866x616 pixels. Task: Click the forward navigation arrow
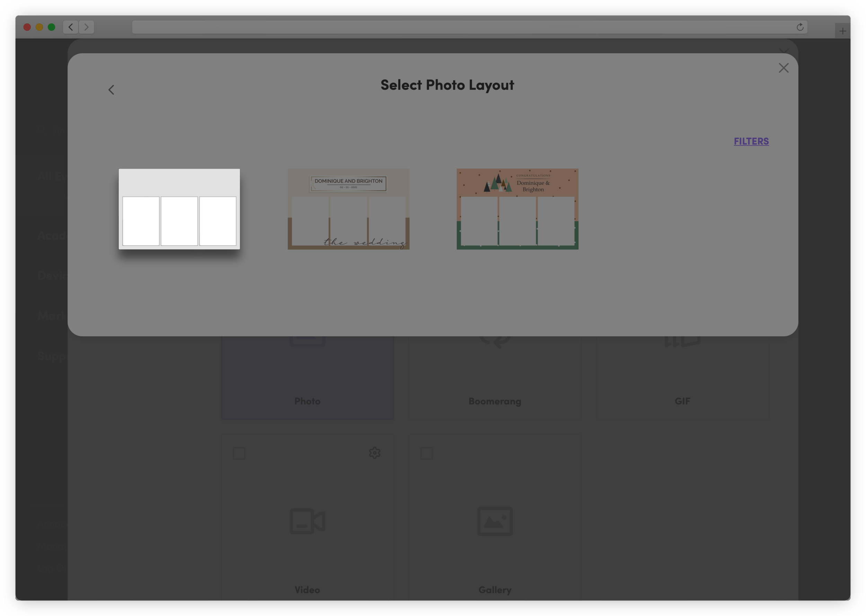coord(87,27)
